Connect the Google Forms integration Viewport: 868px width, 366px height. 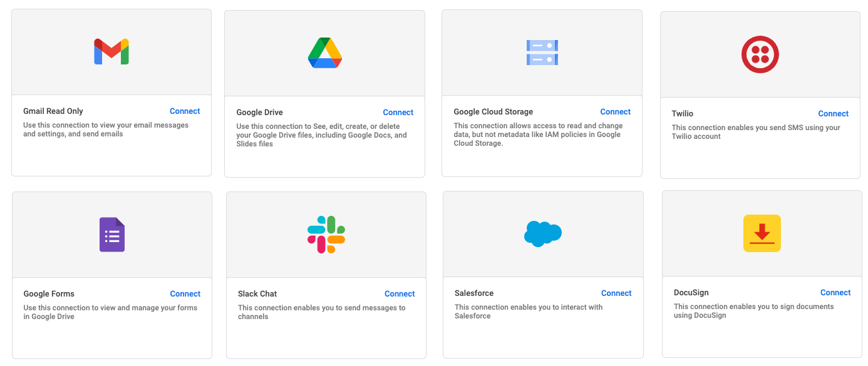pyautogui.click(x=185, y=293)
